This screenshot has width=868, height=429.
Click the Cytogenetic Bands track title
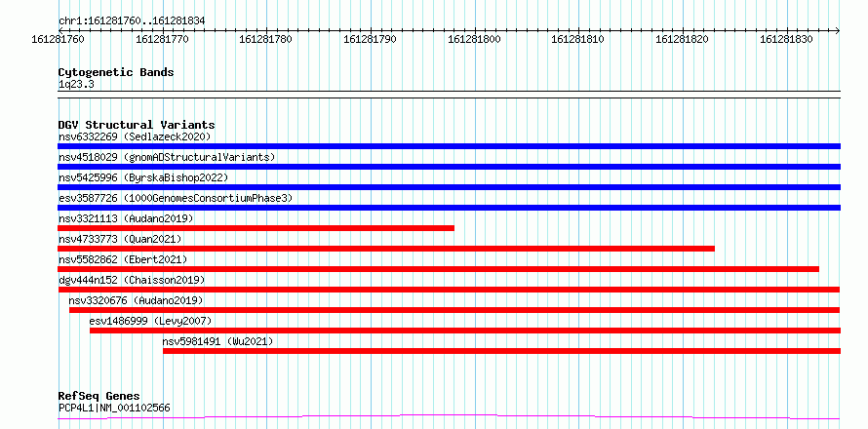(116, 72)
